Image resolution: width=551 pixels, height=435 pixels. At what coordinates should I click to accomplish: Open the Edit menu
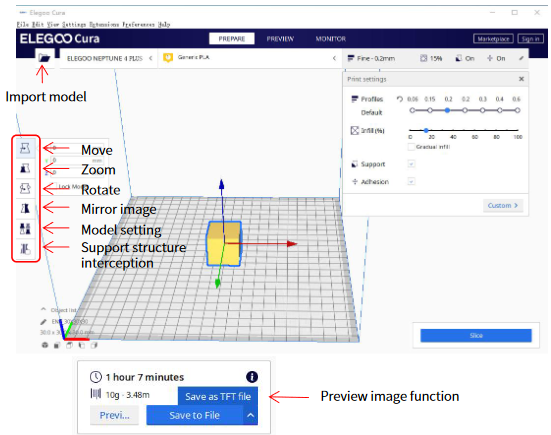(x=38, y=24)
